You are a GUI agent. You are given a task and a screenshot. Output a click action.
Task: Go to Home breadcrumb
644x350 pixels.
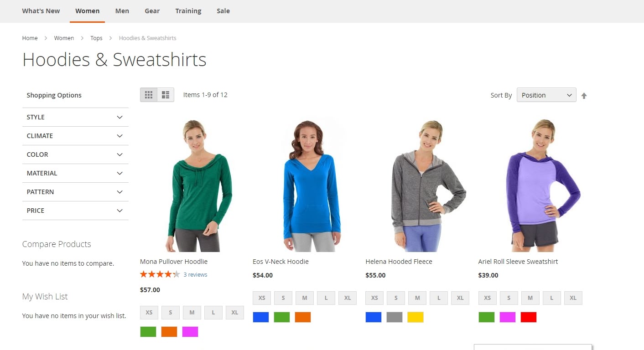tap(30, 38)
